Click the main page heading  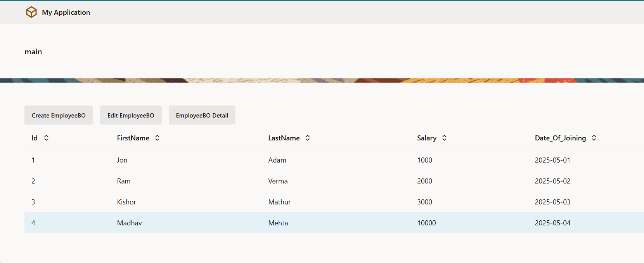[x=33, y=52]
